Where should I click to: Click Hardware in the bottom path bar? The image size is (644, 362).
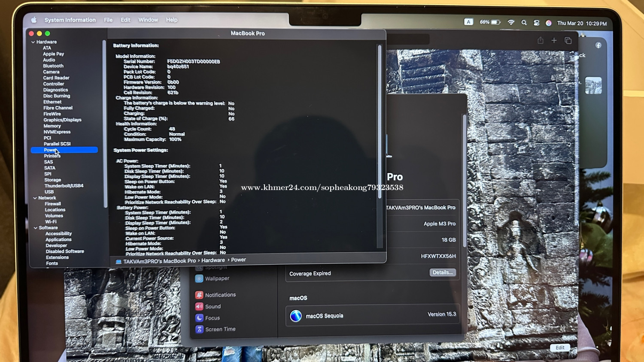click(213, 260)
